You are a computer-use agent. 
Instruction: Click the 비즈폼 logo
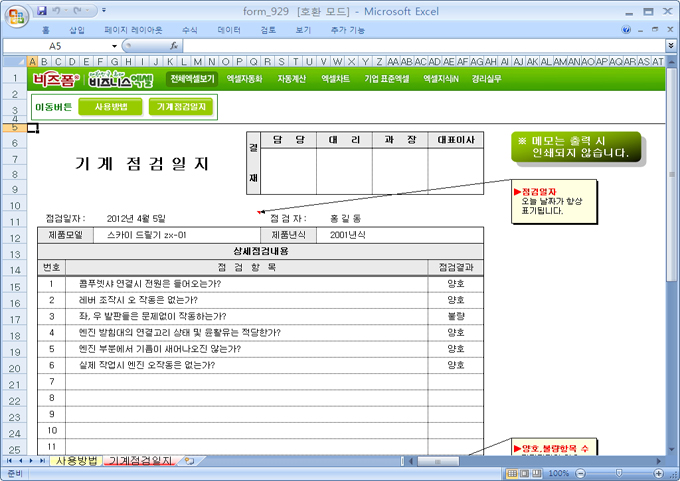coord(56,79)
